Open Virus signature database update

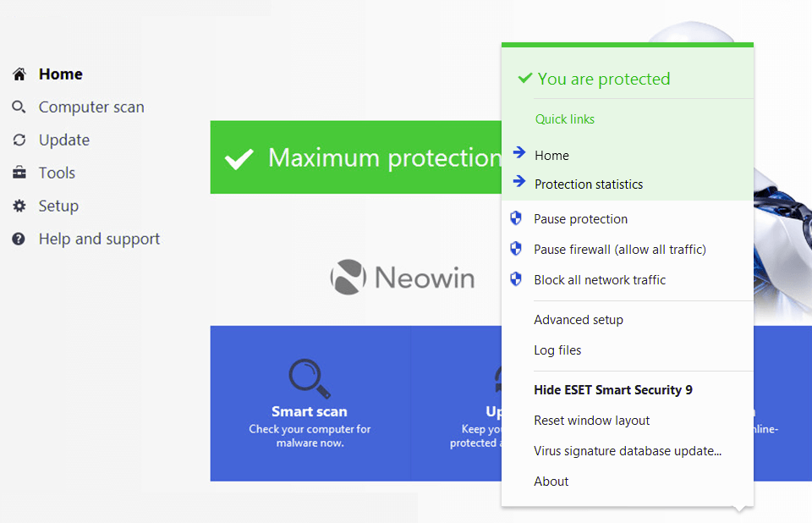[628, 451]
